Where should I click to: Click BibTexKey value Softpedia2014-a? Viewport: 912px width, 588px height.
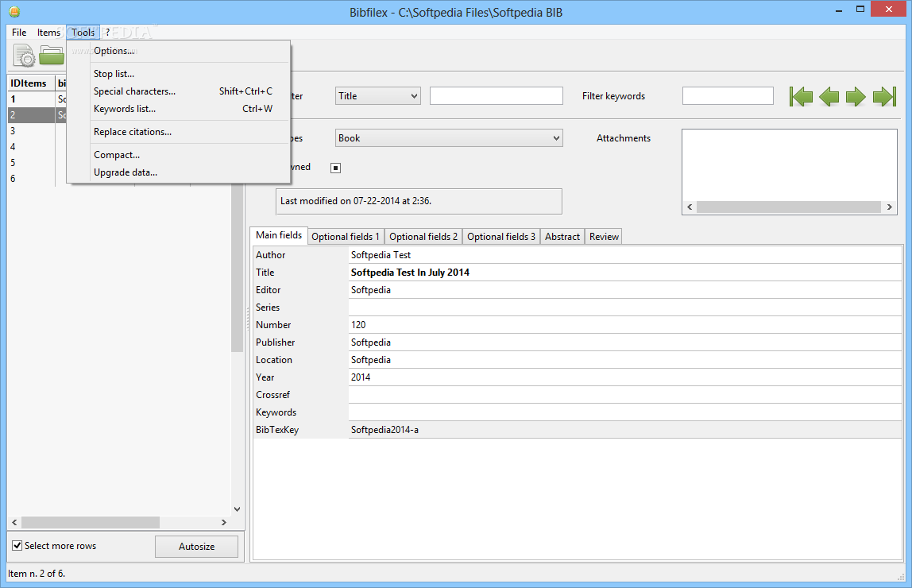coord(385,429)
